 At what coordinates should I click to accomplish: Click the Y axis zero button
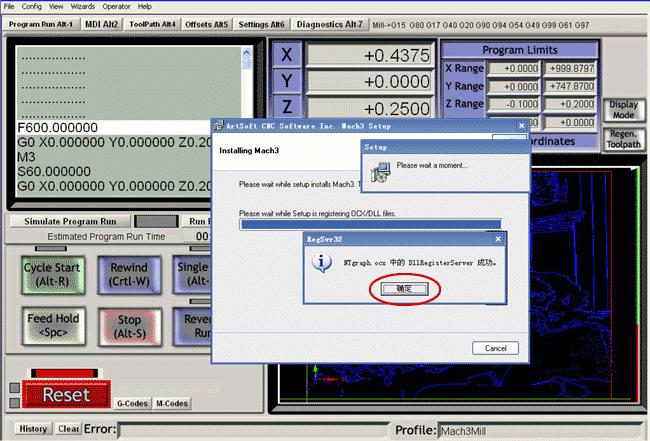[287, 81]
